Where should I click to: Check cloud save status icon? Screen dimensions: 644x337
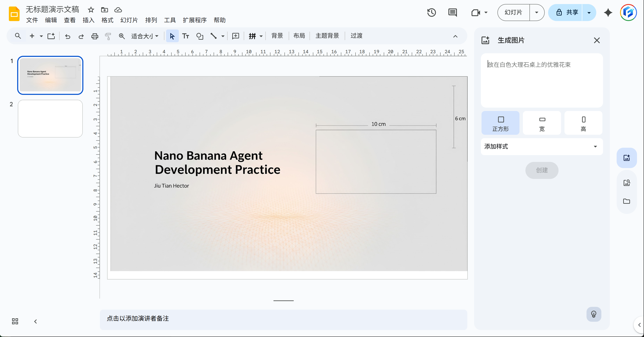(x=118, y=10)
